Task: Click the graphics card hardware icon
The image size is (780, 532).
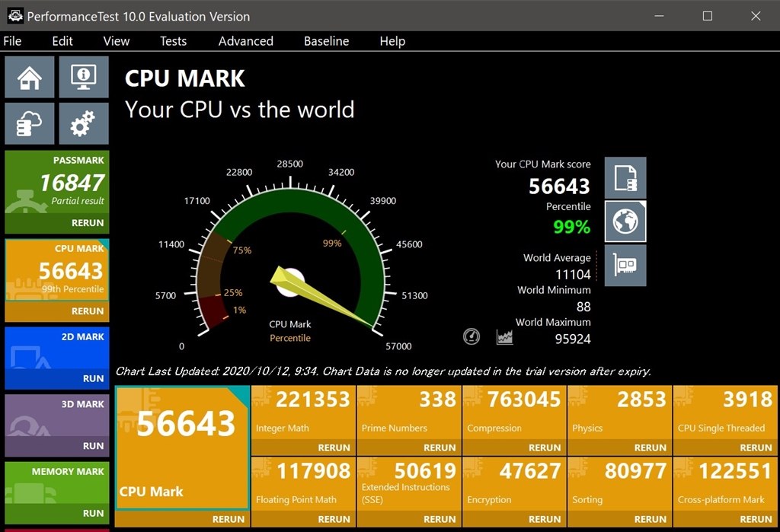Action: [x=625, y=266]
